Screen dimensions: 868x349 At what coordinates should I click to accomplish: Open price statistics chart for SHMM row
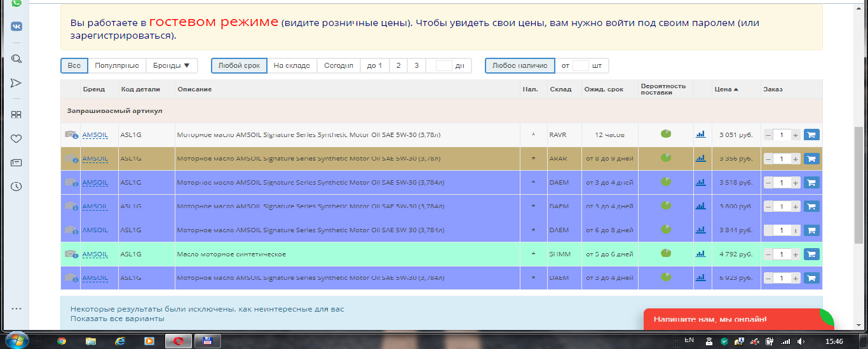[701, 254]
